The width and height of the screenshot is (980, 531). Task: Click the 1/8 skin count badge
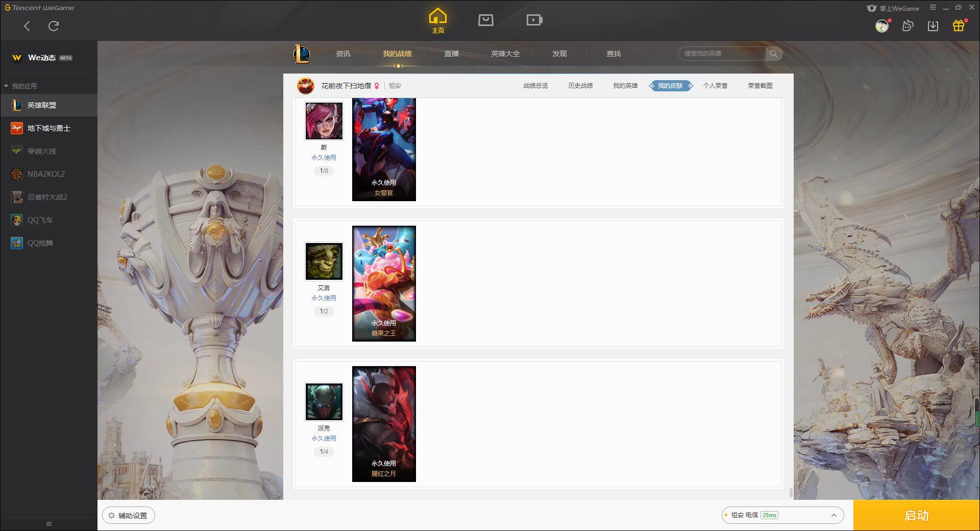[x=324, y=171]
